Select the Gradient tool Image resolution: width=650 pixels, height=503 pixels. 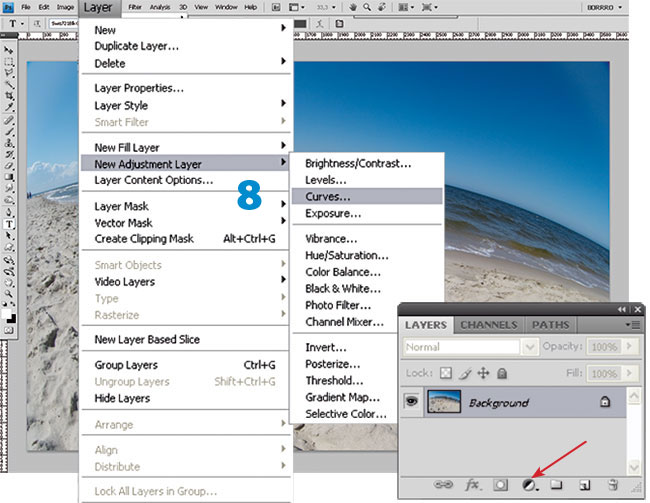coord(8,177)
